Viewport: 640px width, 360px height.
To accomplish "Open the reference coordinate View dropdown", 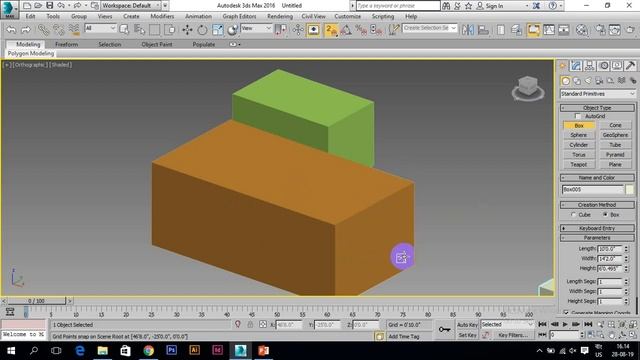I will click(256, 28).
